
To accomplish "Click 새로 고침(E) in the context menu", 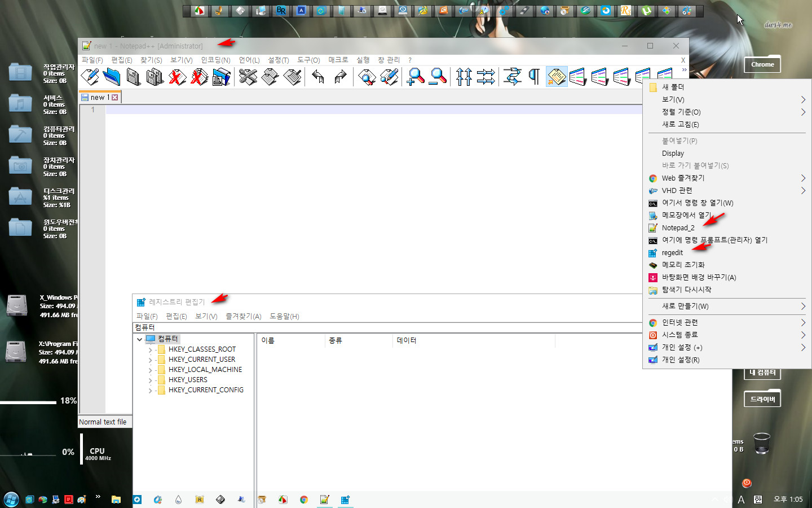I will tap(727, 124).
